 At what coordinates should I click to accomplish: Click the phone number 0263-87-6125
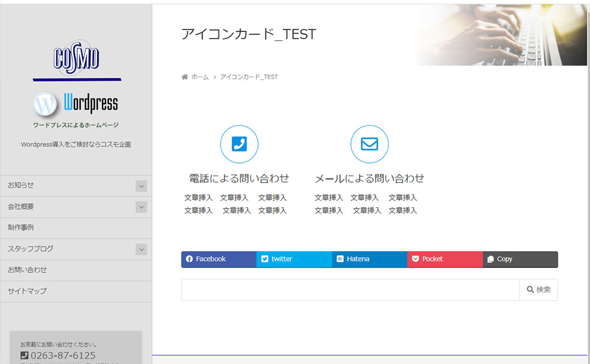coord(63,355)
